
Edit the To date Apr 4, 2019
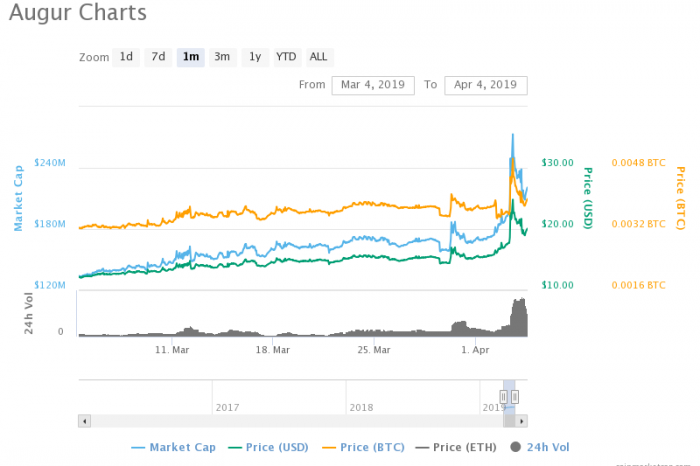[486, 85]
